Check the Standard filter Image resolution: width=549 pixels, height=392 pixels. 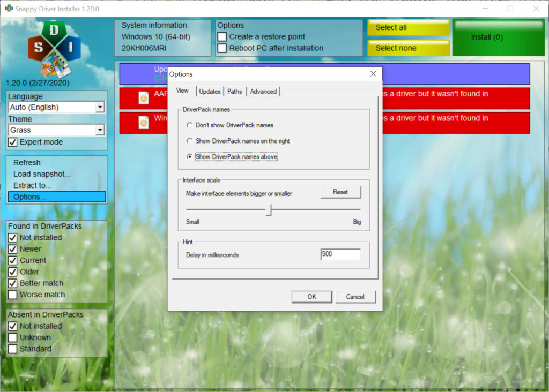pos(13,349)
